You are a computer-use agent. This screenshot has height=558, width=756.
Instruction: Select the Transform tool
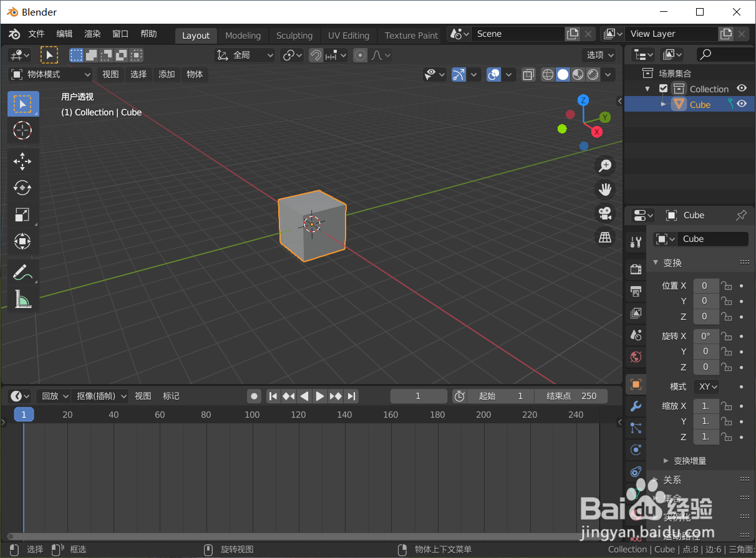point(23,241)
